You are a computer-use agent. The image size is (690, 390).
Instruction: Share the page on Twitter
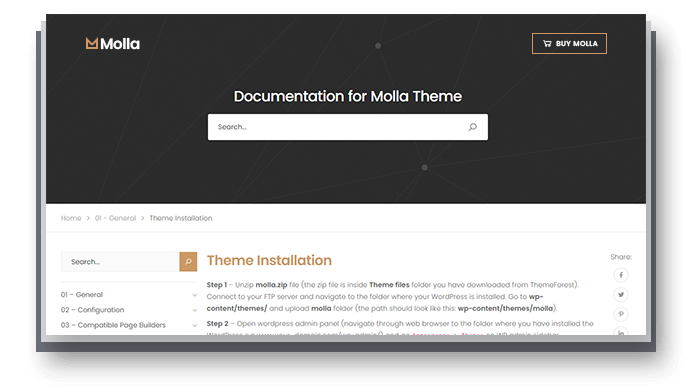(x=621, y=294)
